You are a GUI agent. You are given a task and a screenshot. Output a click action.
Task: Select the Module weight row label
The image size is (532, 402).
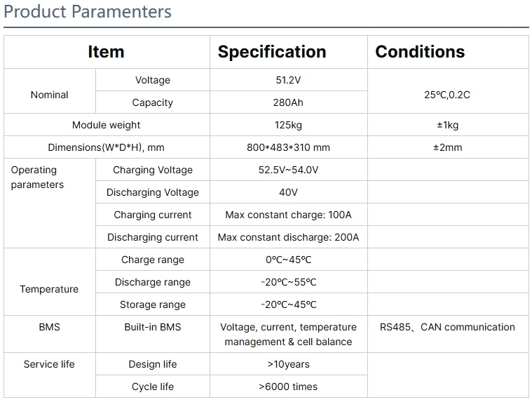click(106, 125)
